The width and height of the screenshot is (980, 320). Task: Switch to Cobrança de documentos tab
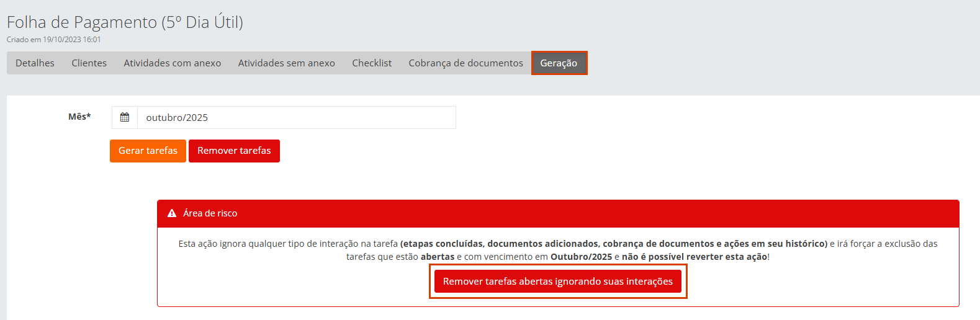tap(465, 63)
